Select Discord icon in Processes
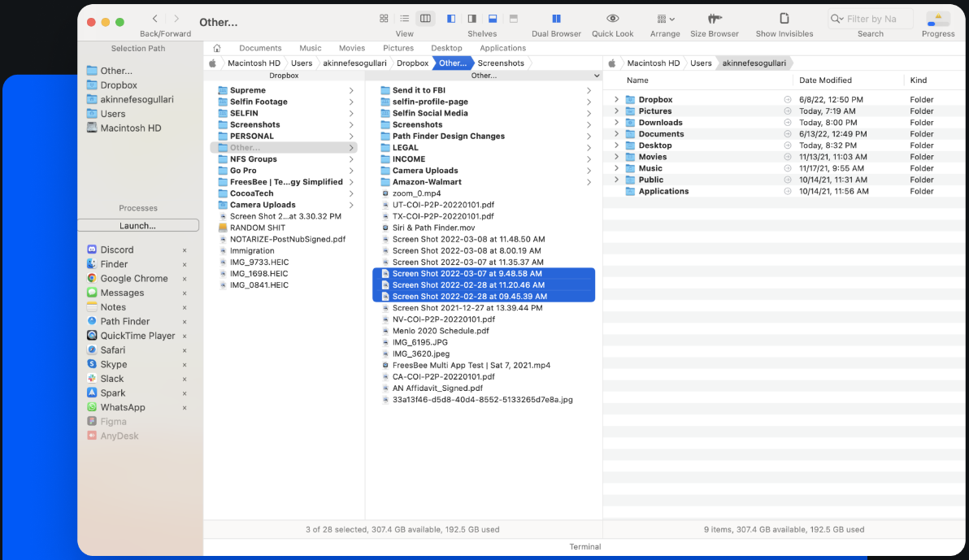The width and height of the screenshot is (969, 560). [92, 250]
